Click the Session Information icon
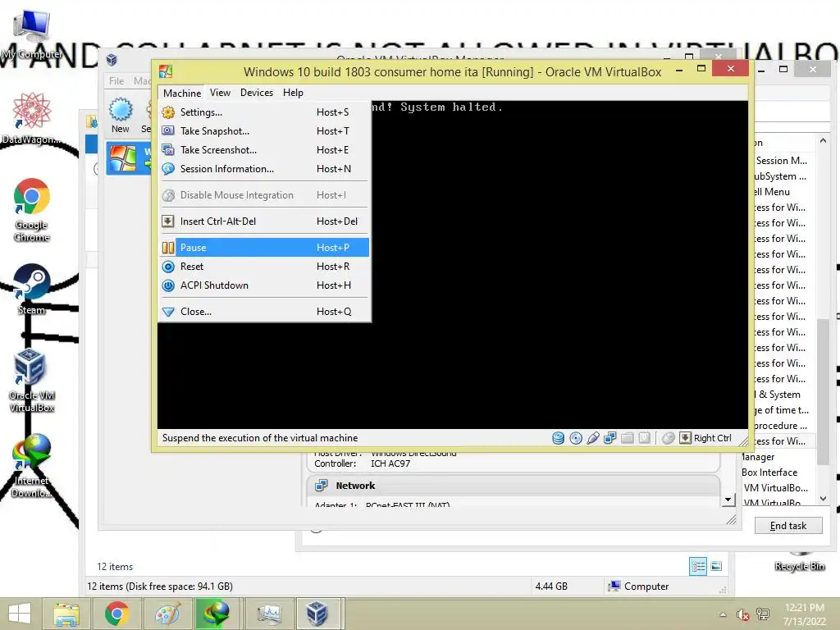The height and width of the screenshot is (630, 840). pyautogui.click(x=168, y=169)
